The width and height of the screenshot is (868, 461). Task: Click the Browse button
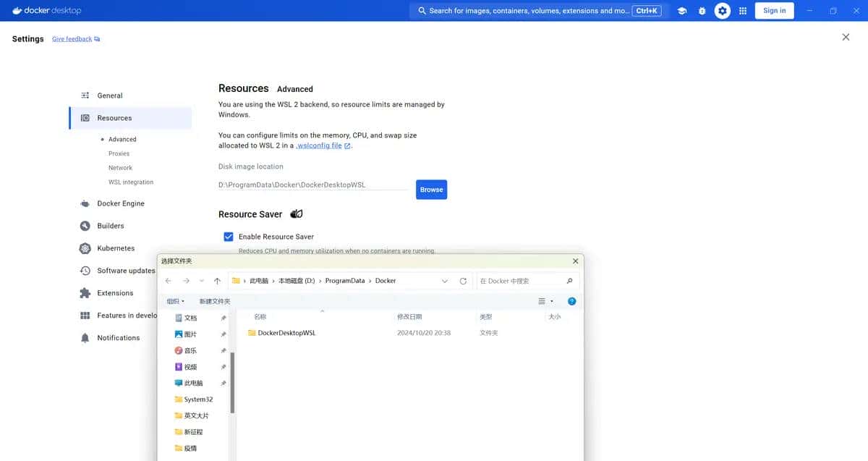(x=431, y=190)
